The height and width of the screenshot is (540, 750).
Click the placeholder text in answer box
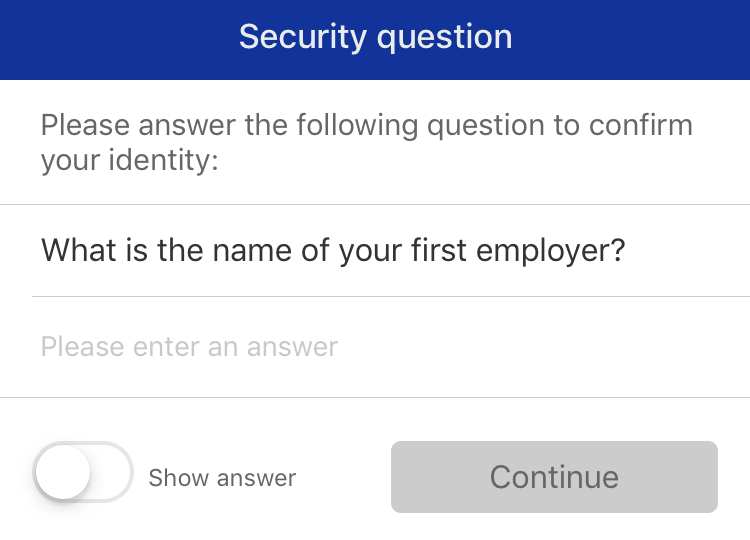click(x=190, y=347)
